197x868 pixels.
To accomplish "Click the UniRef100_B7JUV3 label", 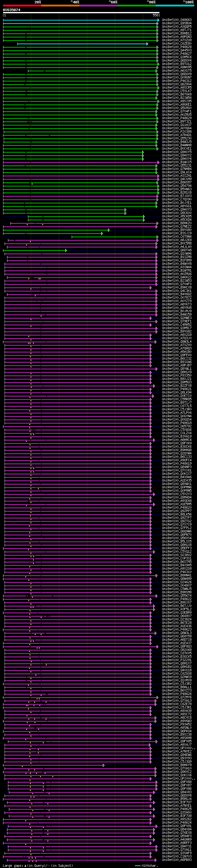I will (177, 196).
